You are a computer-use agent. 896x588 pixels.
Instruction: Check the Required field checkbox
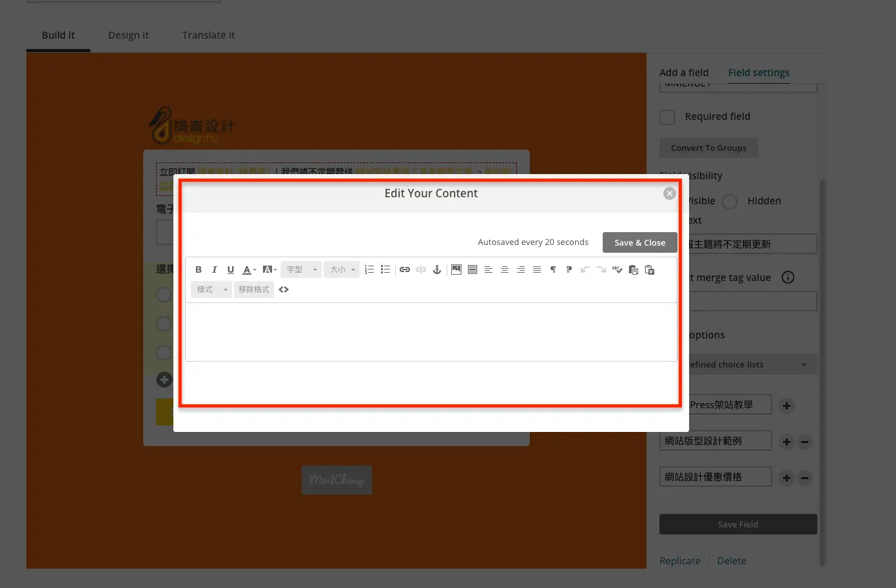click(667, 117)
